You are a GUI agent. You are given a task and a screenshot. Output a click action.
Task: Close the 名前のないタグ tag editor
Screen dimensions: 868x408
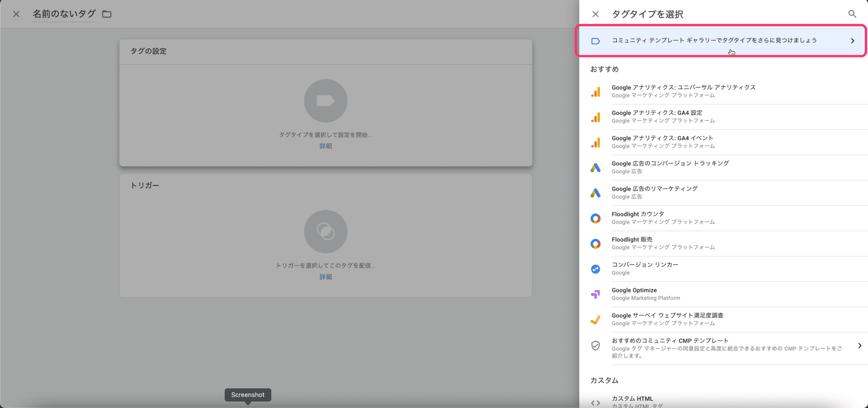(x=16, y=14)
